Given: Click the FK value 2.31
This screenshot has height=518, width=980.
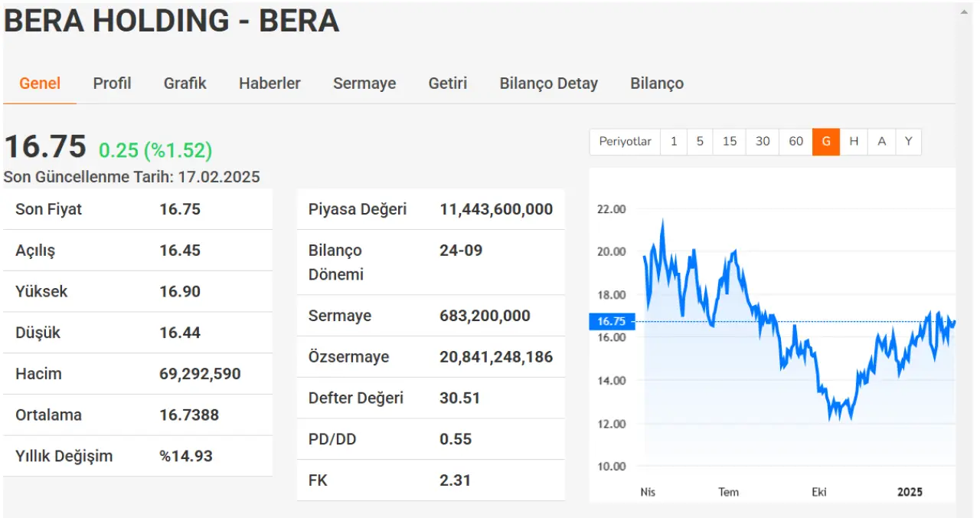Looking at the screenshot, I should click(456, 480).
